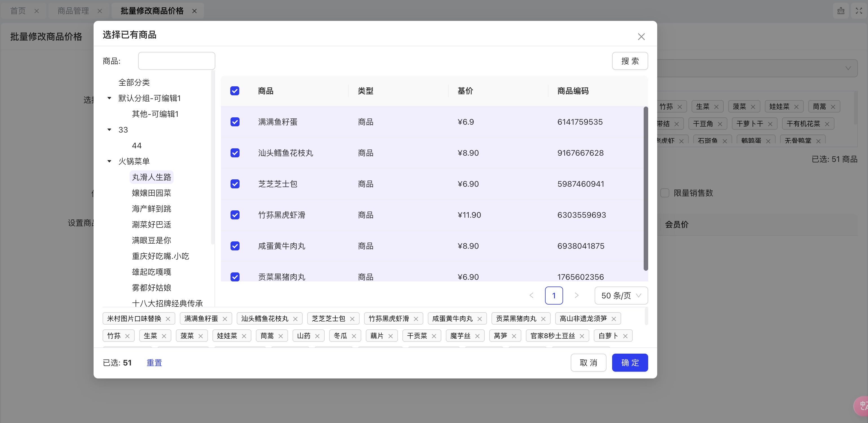Uncheck the 咸蛋黄牛肉丸 row checkbox
868x423 pixels.
click(x=235, y=246)
